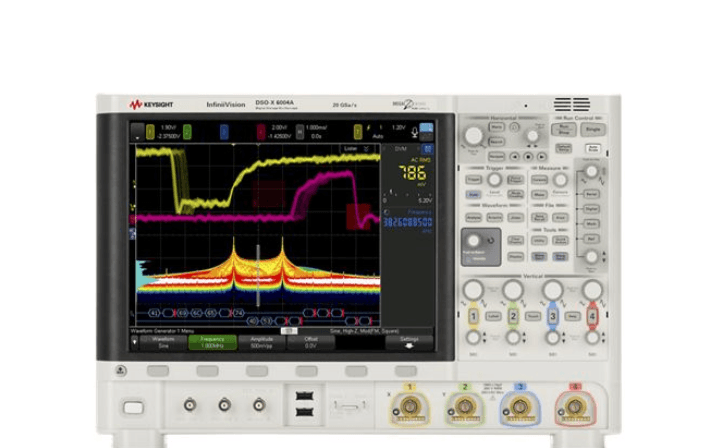This screenshot has height=448, width=727.
Task: Tap the blue sidebar icon beside DVM
Action: (x=427, y=149)
